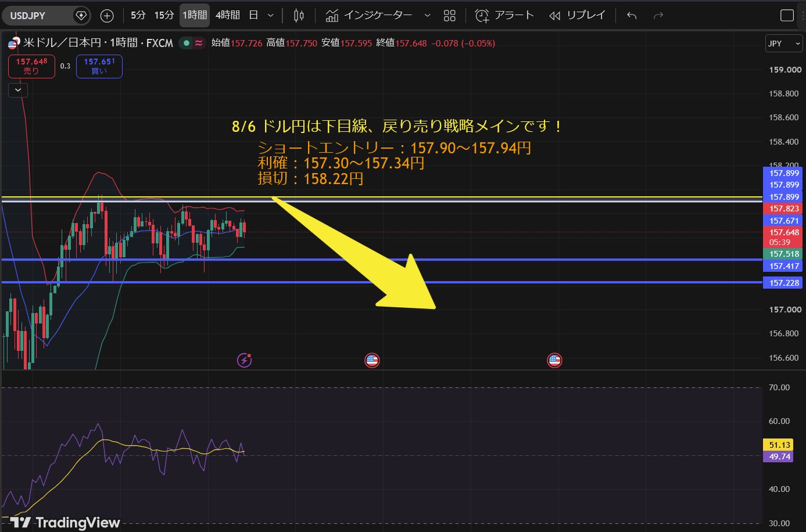Click the current price 157.648 countdown label
This screenshot has height=532, width=806.
pyautogui.click(x=784, y=237)
